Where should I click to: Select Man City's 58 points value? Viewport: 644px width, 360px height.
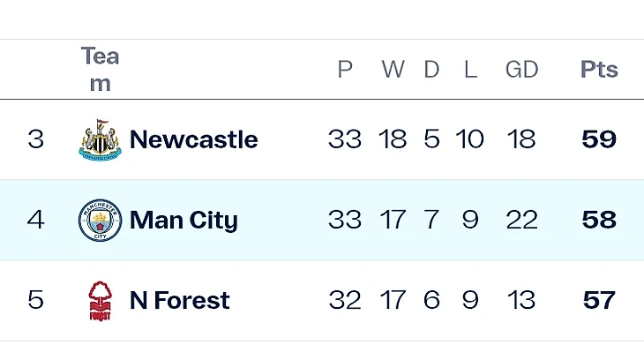pos(599,221)
